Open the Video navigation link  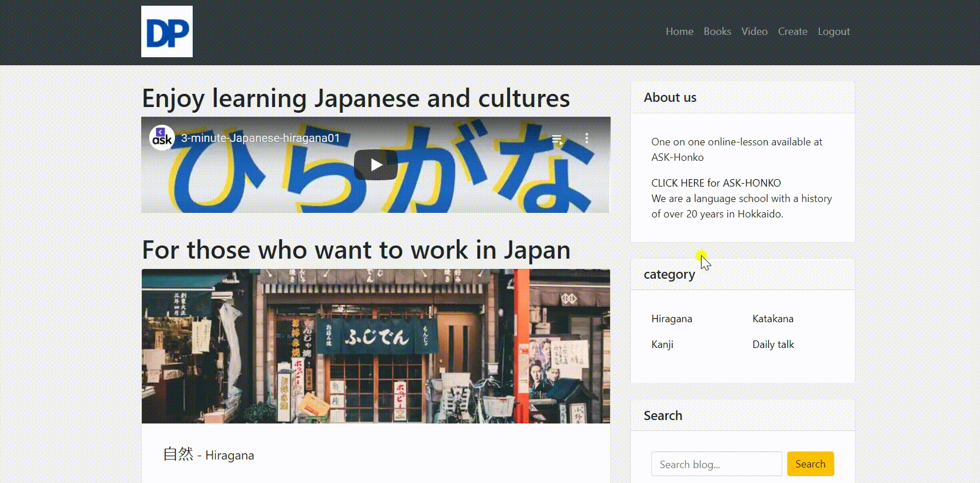754,31
